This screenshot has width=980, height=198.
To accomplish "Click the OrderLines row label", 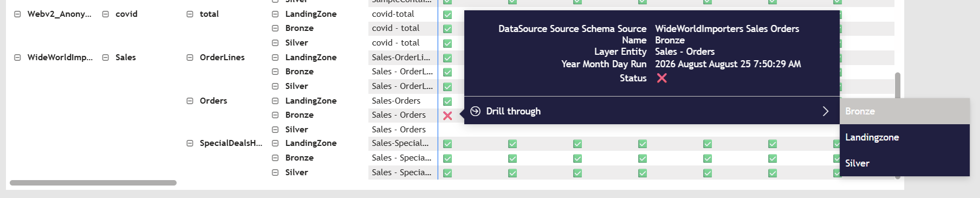I will click(222, 58).
